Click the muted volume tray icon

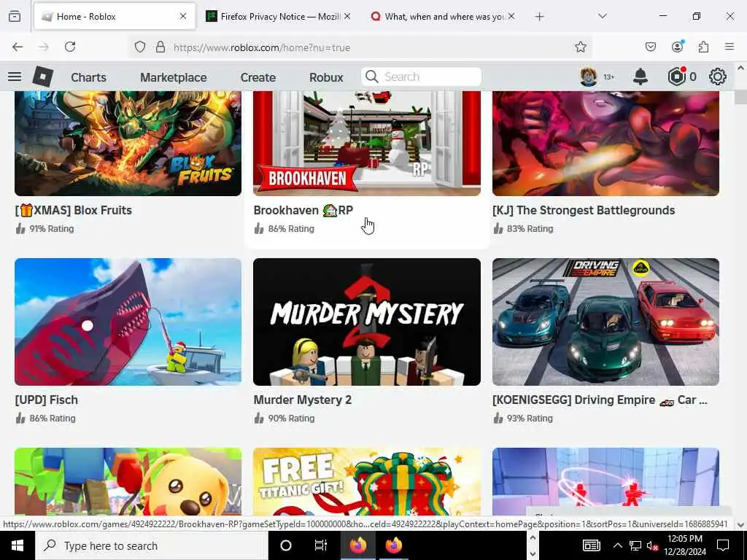tap(652, 546)
